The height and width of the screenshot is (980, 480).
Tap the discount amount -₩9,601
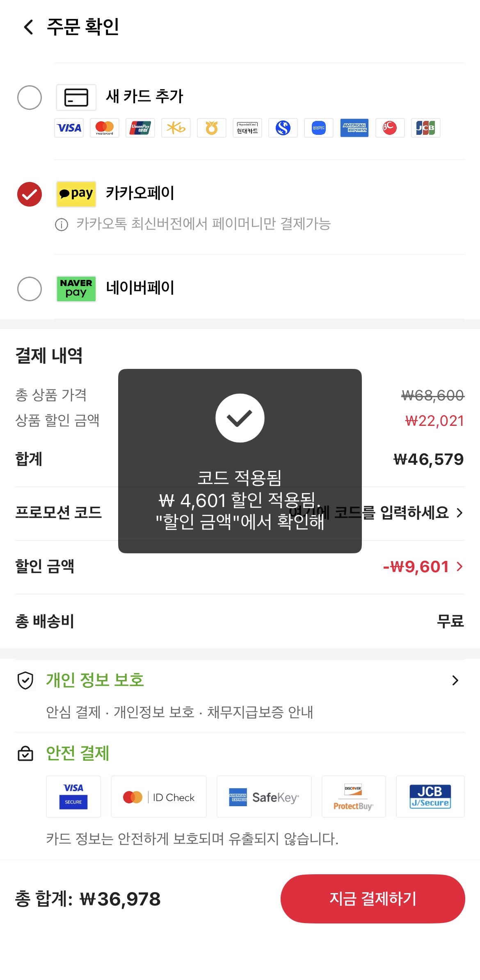416,566
